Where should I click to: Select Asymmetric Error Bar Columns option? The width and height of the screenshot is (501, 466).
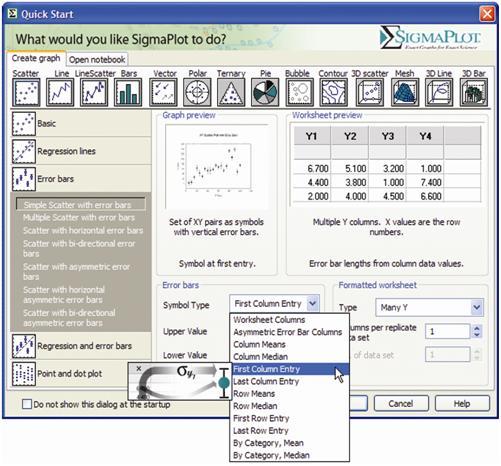(x=288, y=332)
